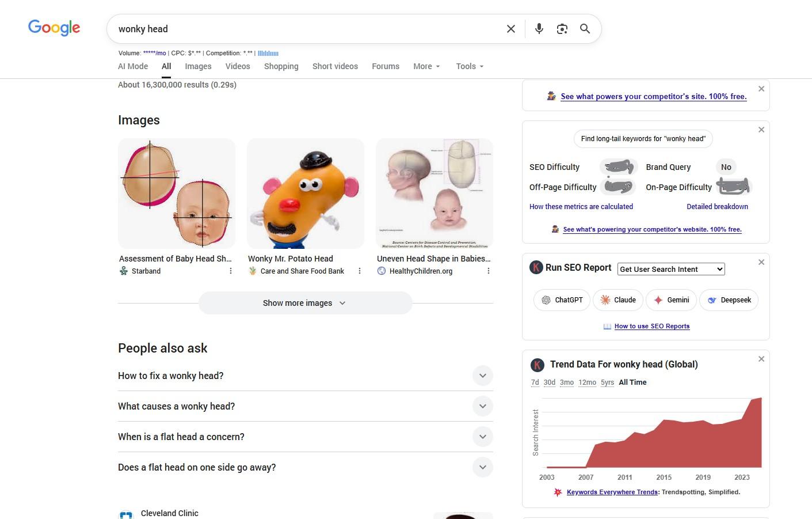Image resolution: width=812 pixels, height=519 pixels.
Task: Go to the Google logo homepage
Action: point(54,28)
